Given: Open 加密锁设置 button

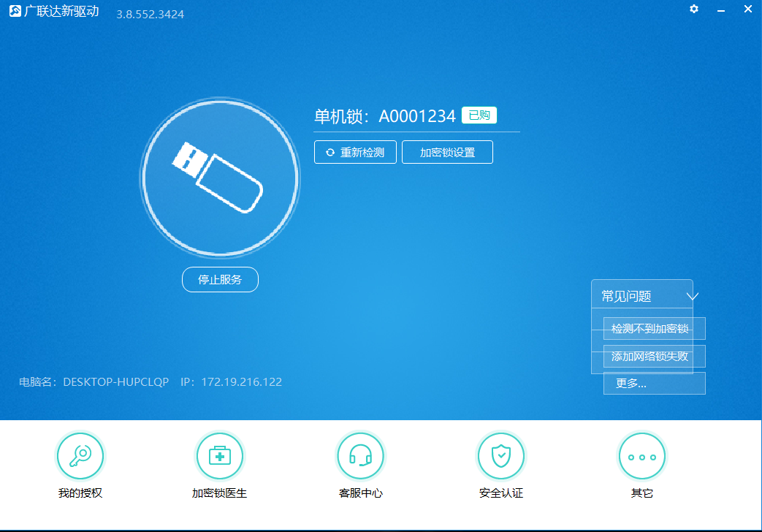Looking at the screenshot, I should coord(448,152).
